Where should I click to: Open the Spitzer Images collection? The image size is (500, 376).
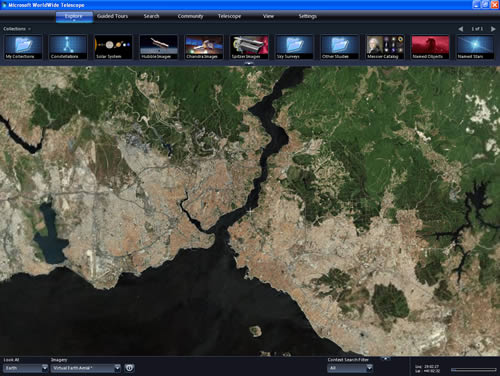249,47
